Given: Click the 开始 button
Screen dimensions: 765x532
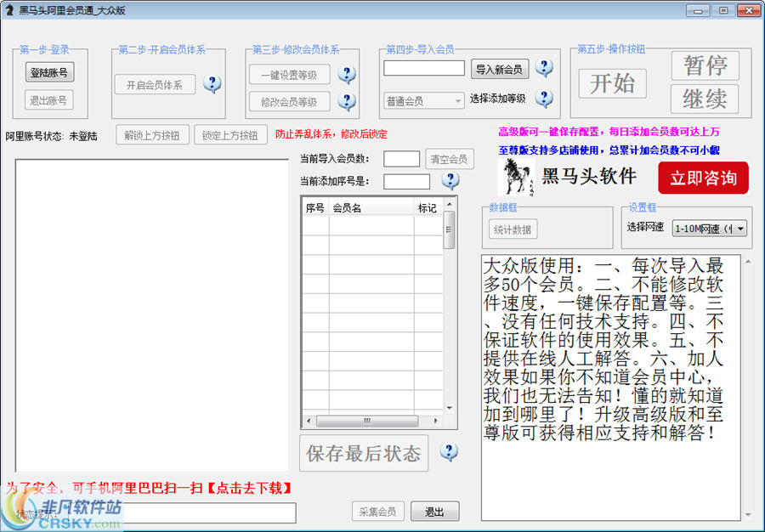Looking at the screenshot, I should tap(613, 83).
